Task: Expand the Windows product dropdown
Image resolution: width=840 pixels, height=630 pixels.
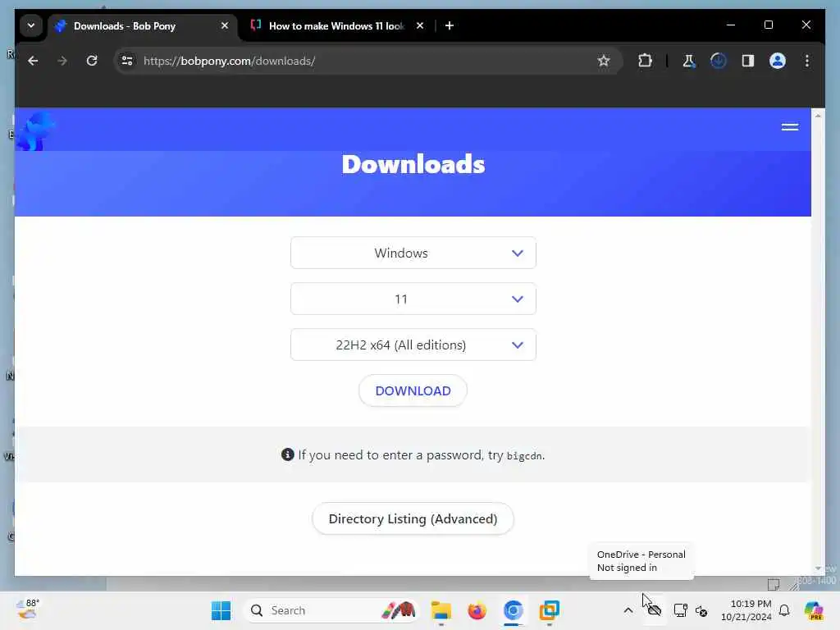Action: point(413,253)
